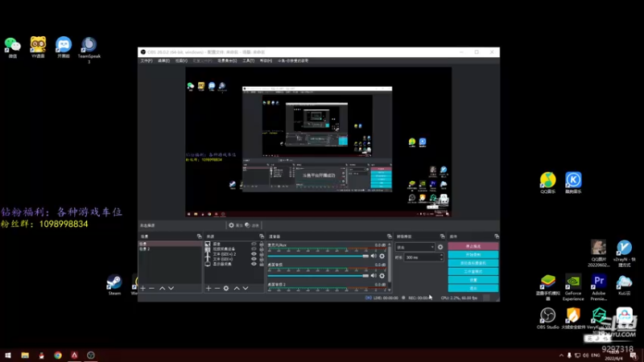Open scene transition properties gear
The width and height of the screenshot is (644, 362).
tap(440, 247)
